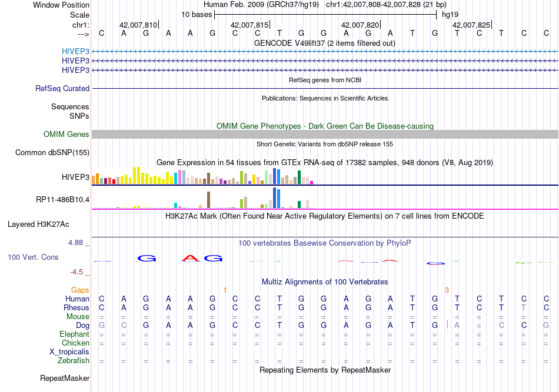Click the Zebrafish species row label

pyautogui.click(x=73, y=361)
